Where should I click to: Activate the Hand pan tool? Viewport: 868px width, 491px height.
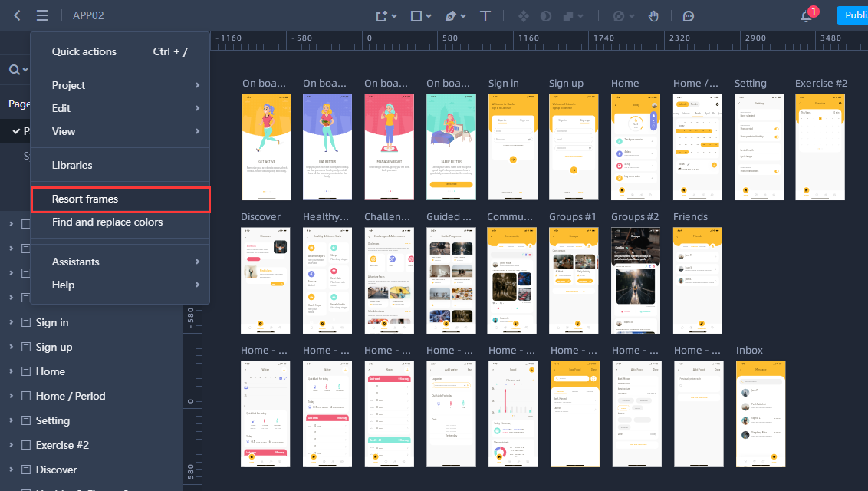(653, 15)
